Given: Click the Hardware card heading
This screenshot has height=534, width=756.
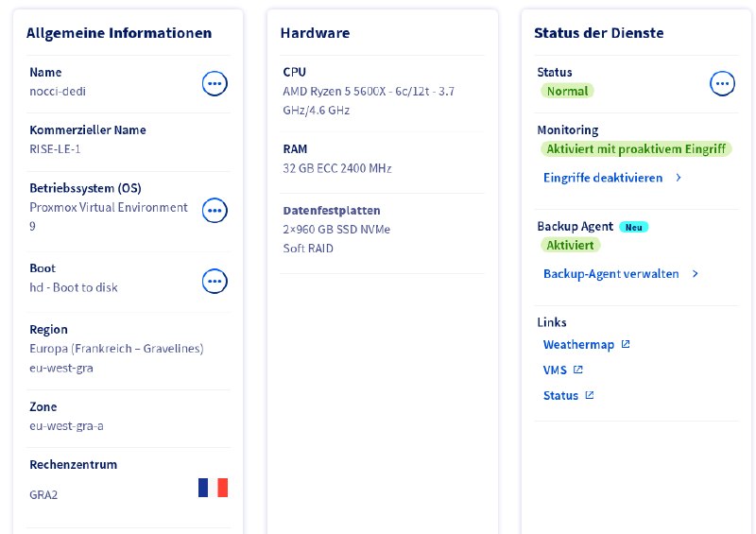Looking at the screenshot, I should (315, 33).
